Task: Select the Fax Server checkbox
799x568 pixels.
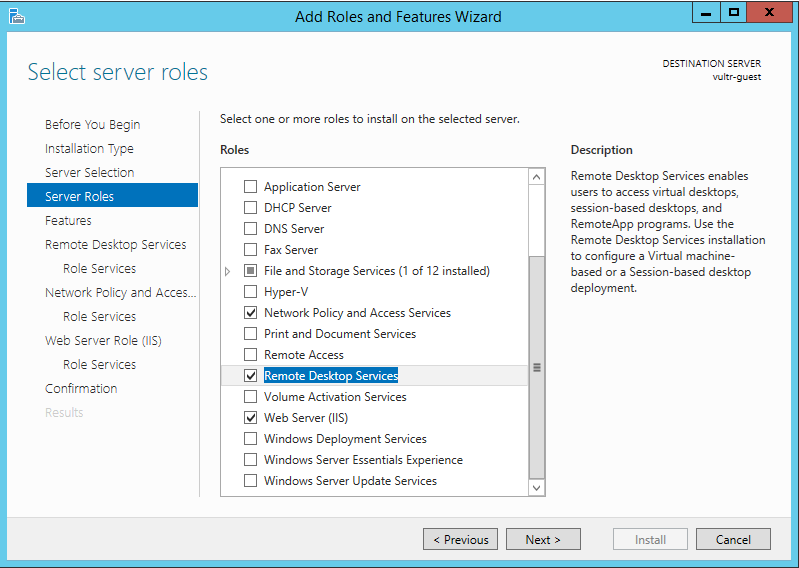Action: coord(250,250)
